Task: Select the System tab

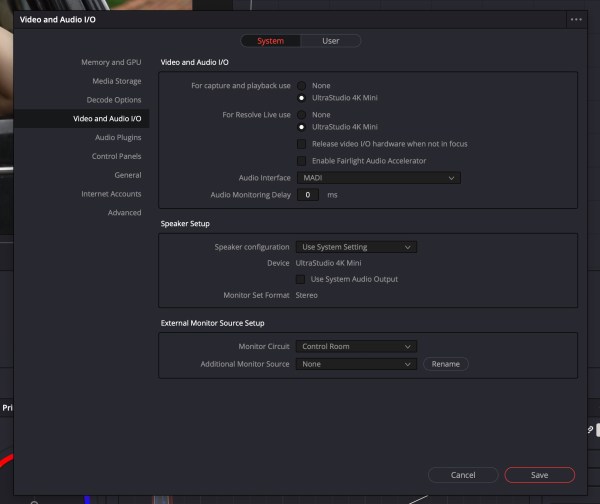Action: pyautogui.click(x=270, y=41)
